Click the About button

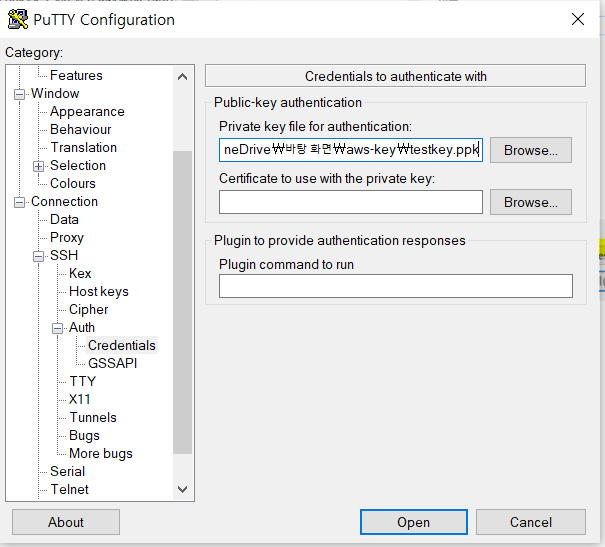tap(66, 522)
